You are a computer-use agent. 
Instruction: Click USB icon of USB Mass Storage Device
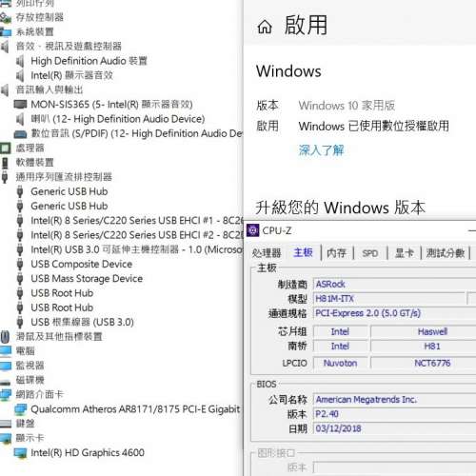(20, 279)
